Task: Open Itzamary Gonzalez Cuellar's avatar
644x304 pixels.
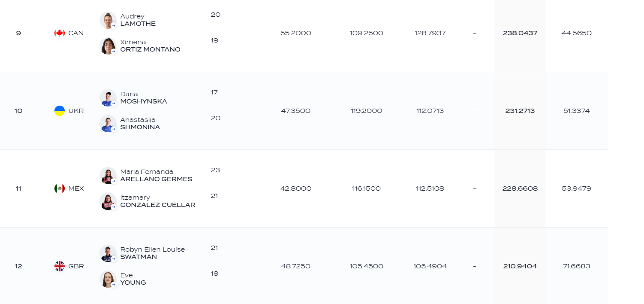Action: click(108, 201)
